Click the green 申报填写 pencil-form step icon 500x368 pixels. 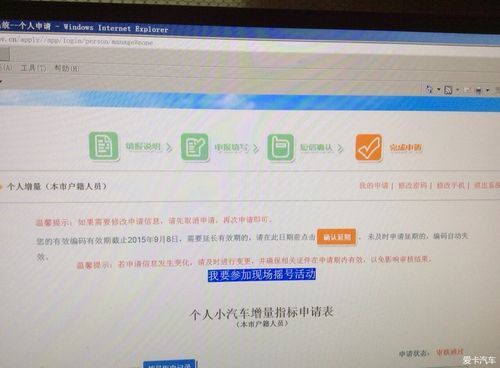pos(195,147)
